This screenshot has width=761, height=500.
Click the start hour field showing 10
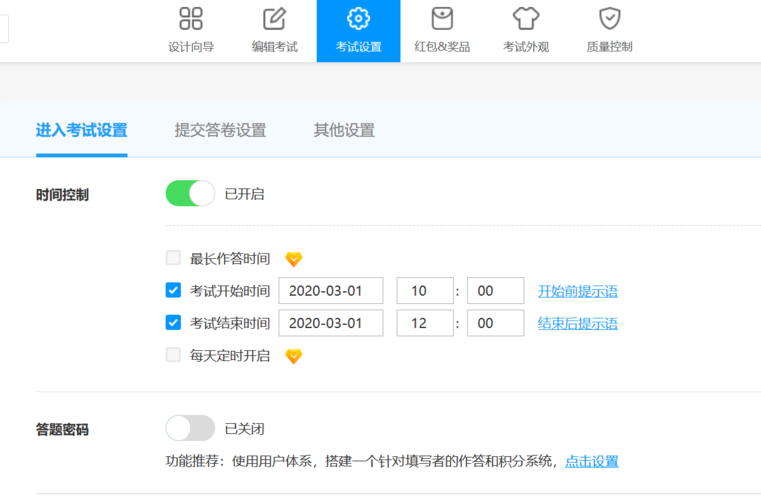pos(425,291)
